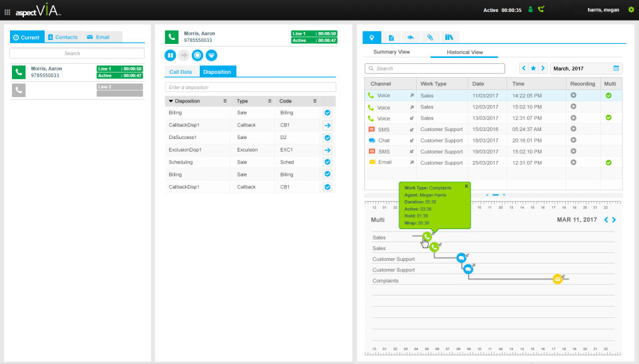Click the transfer arrow button
This screenshot has height=364, width=639.
(x=184, y=55)
